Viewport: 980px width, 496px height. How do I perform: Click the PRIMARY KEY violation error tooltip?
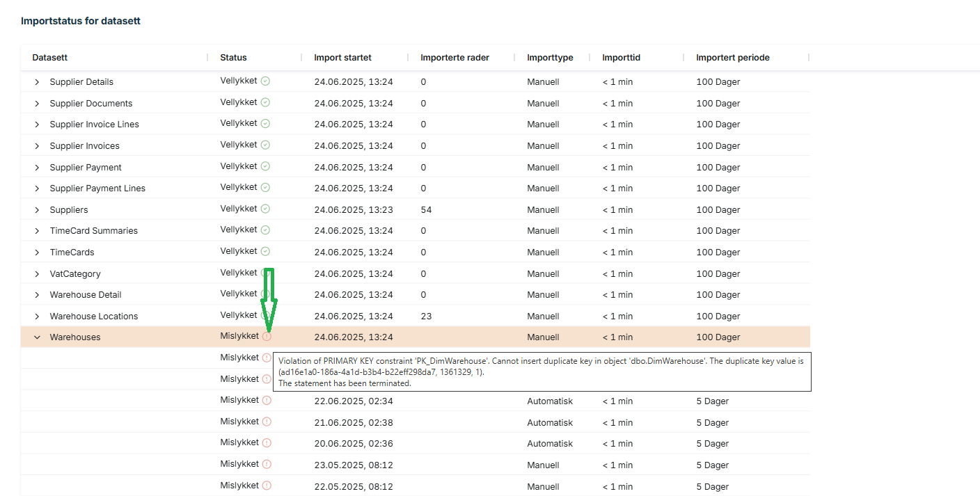542,372
